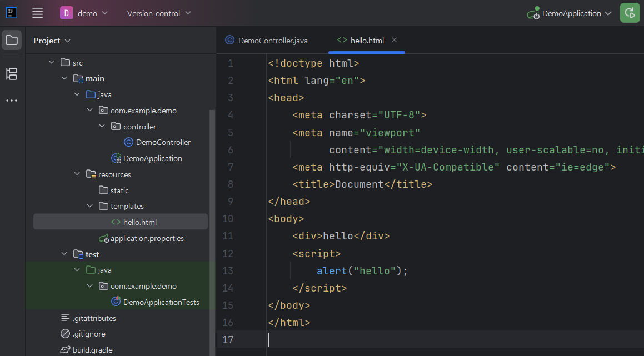Click the .gitattributes file icon
The height and width of the screenshot is (356, 644).
pos(66,318)
